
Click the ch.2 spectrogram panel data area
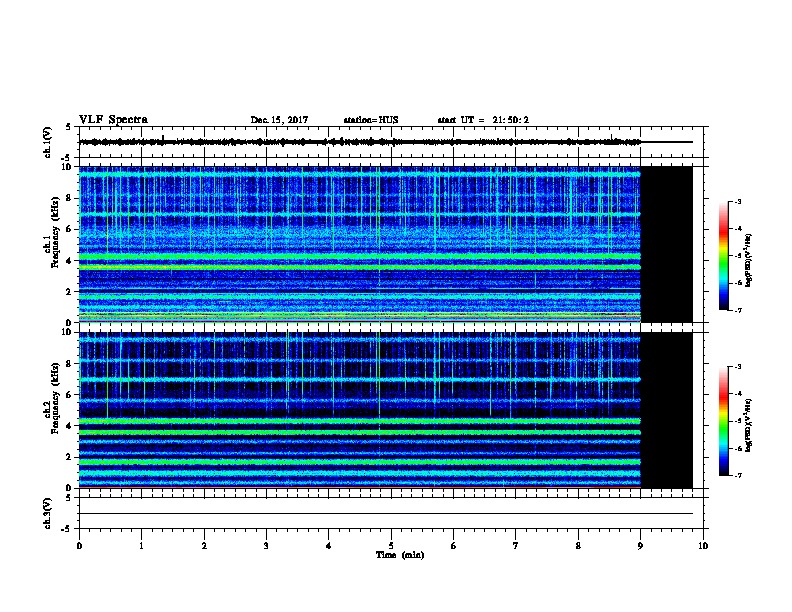[360, 410]
